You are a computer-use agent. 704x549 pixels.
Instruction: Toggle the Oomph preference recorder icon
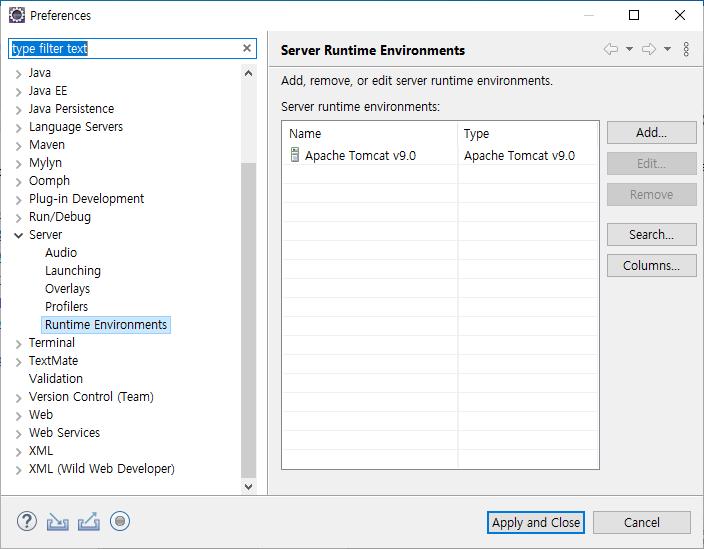click(x=120, y=521)
